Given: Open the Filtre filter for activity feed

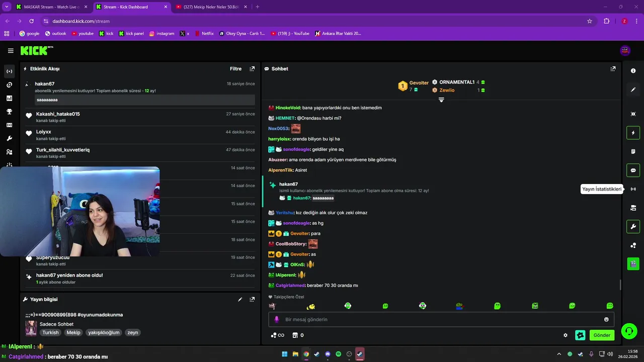Looking at the screenshot, I should pos(235,69).
